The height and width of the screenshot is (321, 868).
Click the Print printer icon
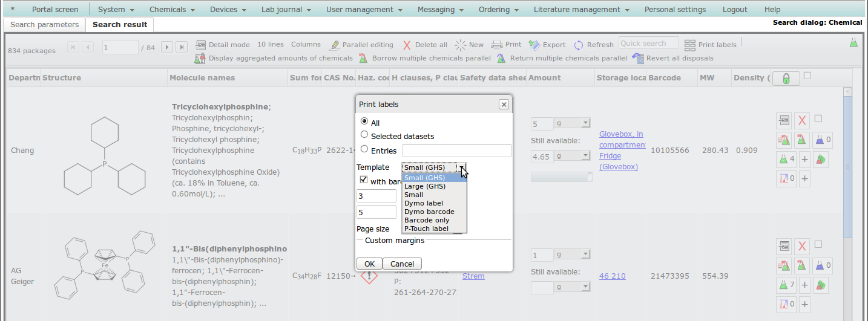point(496,45)
